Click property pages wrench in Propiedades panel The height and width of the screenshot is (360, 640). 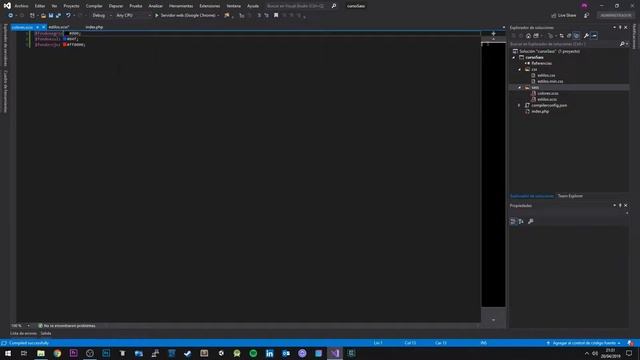531,221
